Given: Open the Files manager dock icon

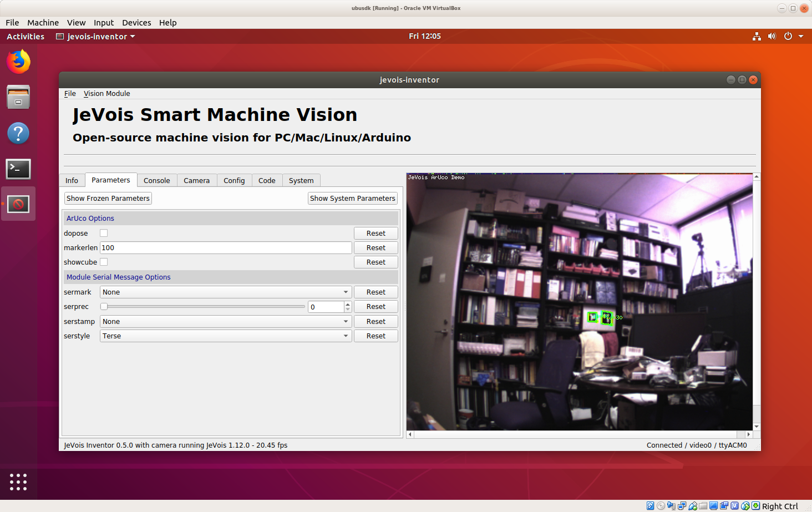Looking at the screenshot, I should pos(18,97).
